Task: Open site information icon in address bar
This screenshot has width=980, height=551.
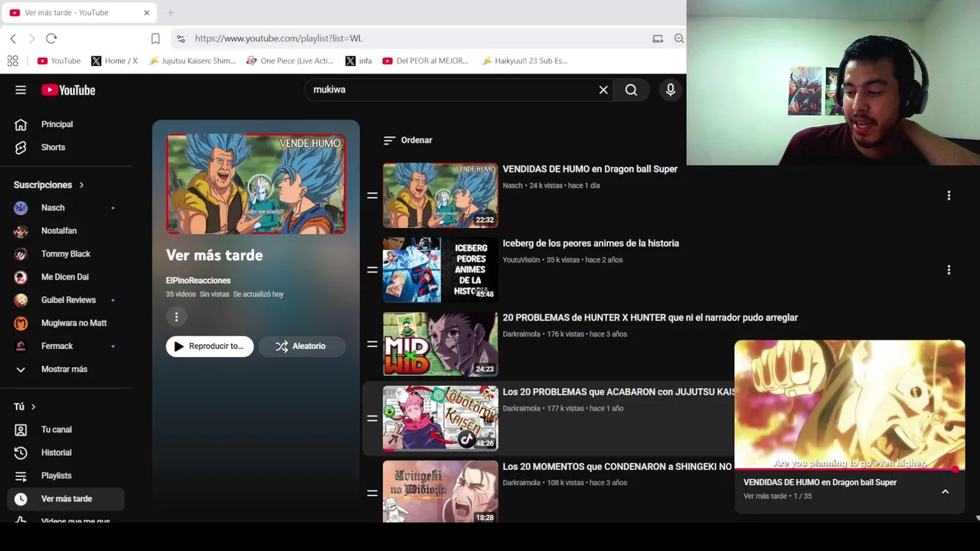Action: (x=181, y=38)
